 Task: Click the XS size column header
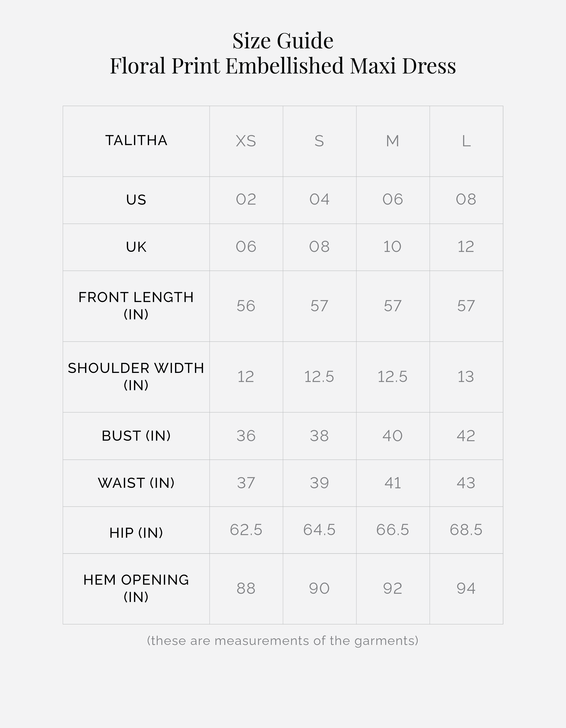point(246,141)
